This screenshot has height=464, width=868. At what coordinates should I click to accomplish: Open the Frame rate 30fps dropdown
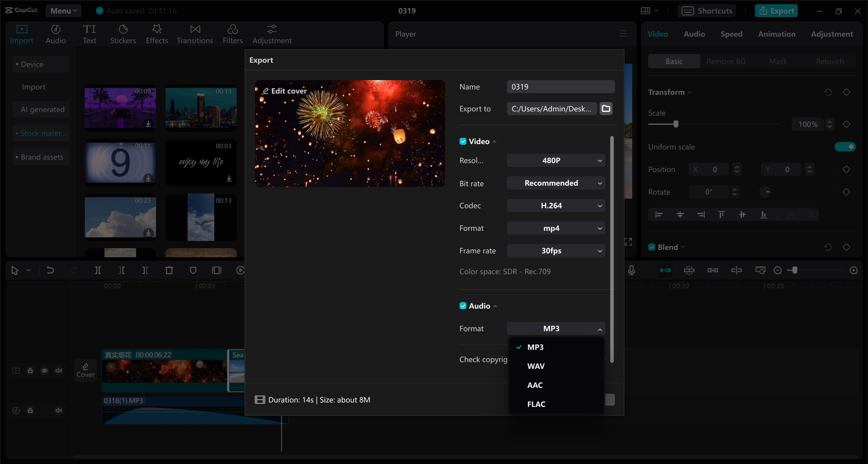tap(556, 251)
